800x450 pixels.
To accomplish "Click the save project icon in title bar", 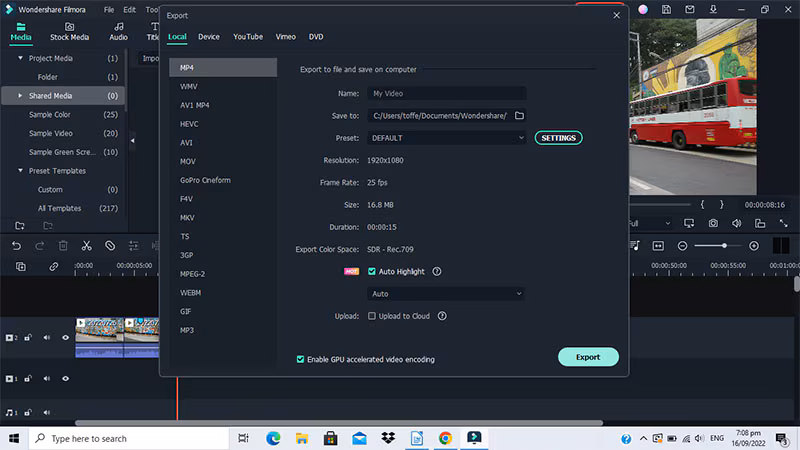I will tap(666, 9).
